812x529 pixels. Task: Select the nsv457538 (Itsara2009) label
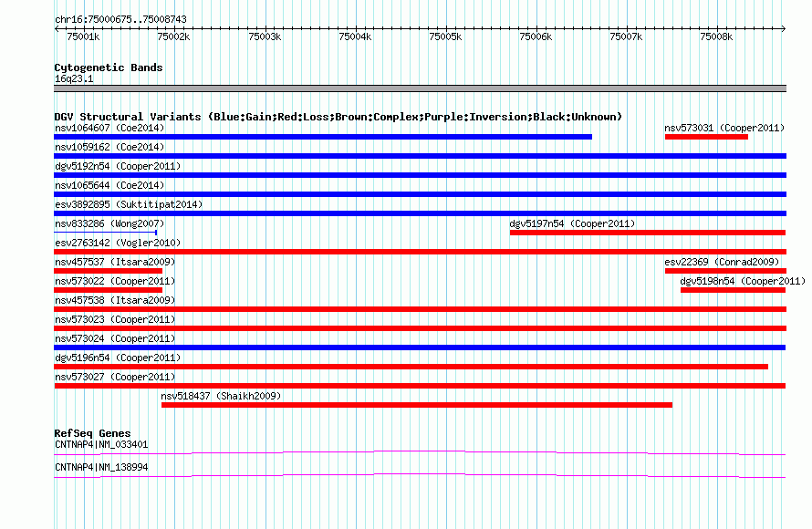click(x=115, y=300)
